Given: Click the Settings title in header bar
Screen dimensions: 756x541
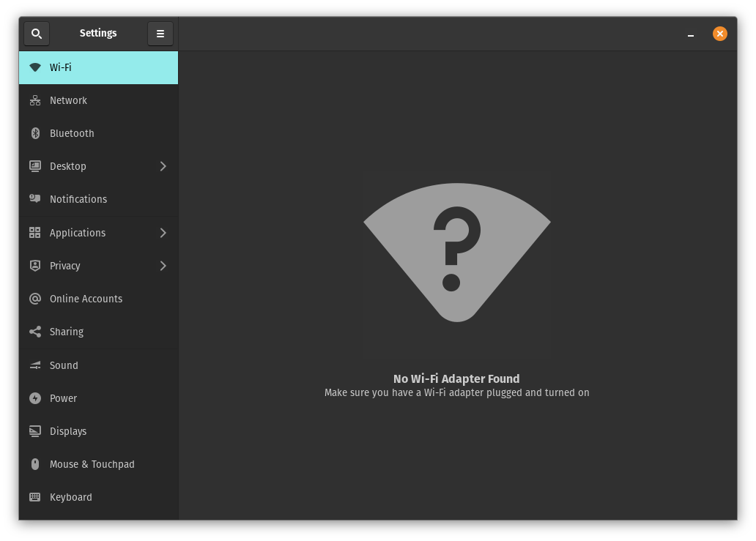Looking at the screenshot, I should point(98,33).
